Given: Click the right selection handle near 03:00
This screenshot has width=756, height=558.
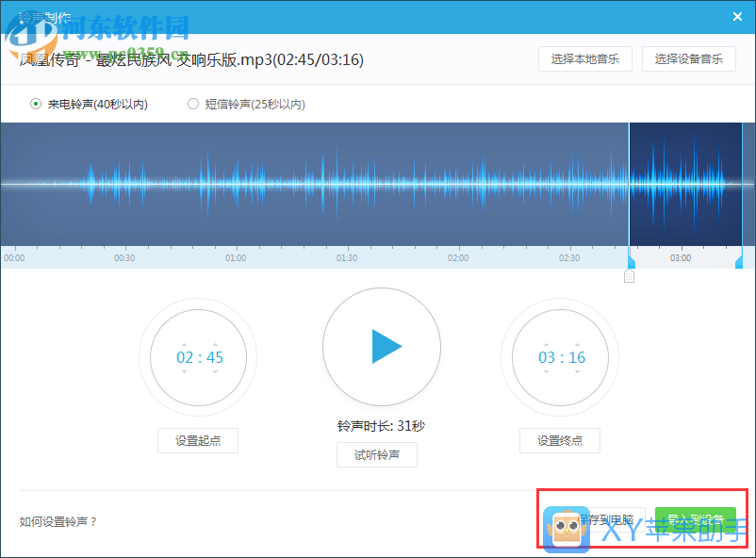Looking at the screenshot, I should pos(740,260).
